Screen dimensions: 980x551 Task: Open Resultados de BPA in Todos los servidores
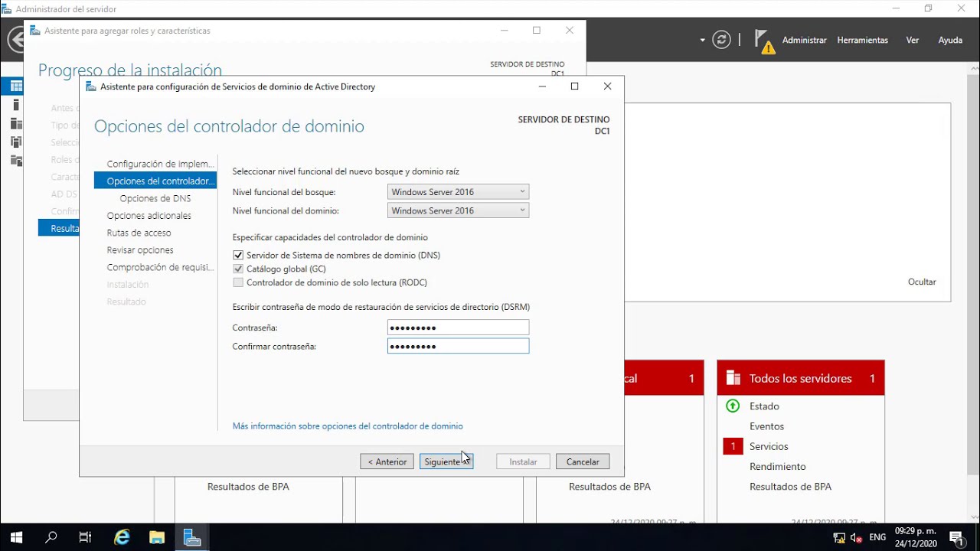coord(790,487)
